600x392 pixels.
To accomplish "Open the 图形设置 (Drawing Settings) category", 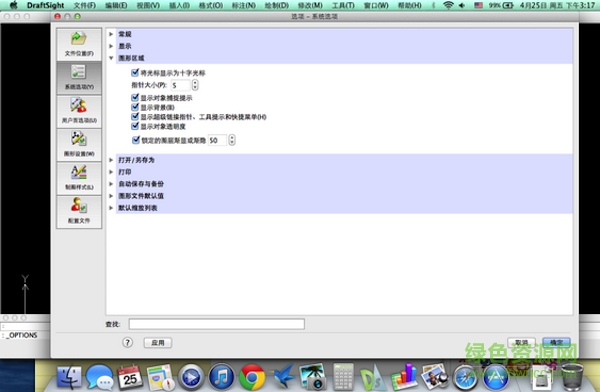I will pos(79,145).
